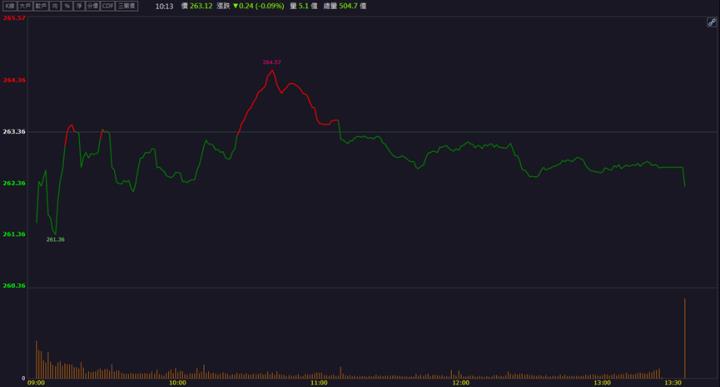Click the 13:30 closing time marker
The height and width of the screenshot is (387, 720).
[x=673, y=382]
